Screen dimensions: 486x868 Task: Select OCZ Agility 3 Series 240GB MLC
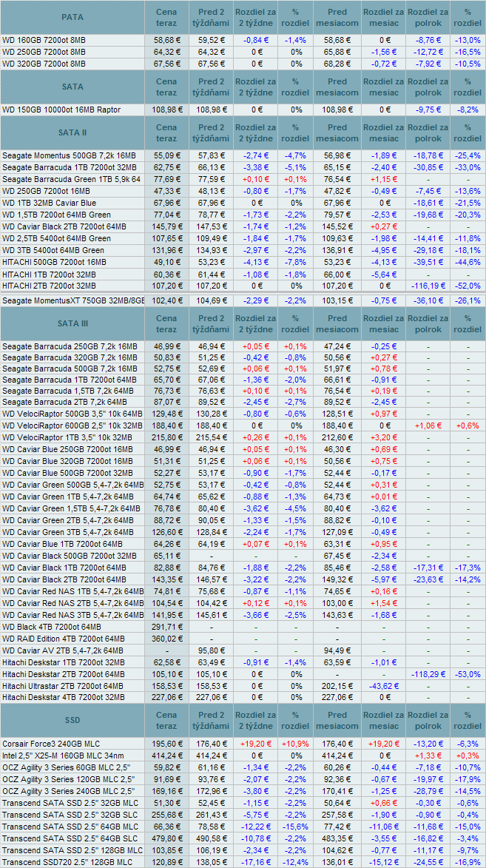(67, 790)
